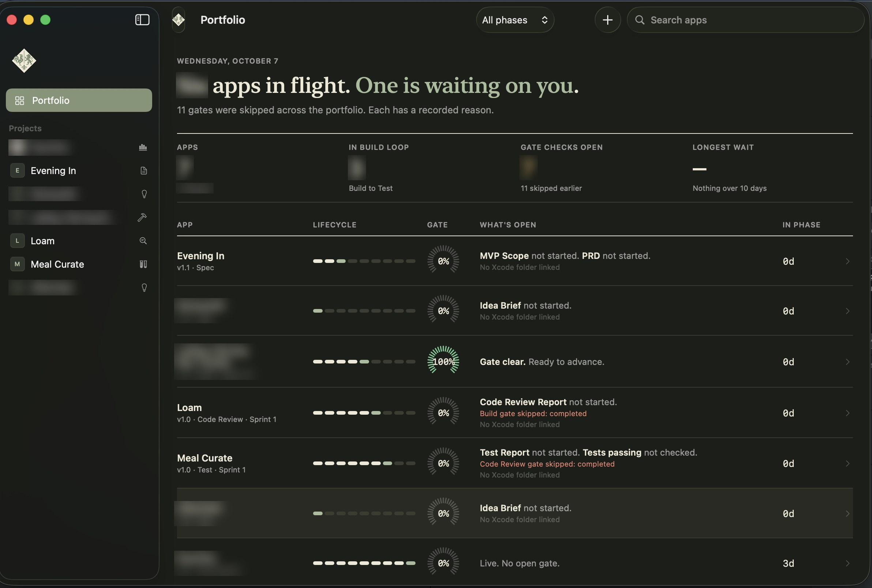Click Evening In lifecycle progress bar
Screen dimensions: 872x588
[x=364, y=261]
